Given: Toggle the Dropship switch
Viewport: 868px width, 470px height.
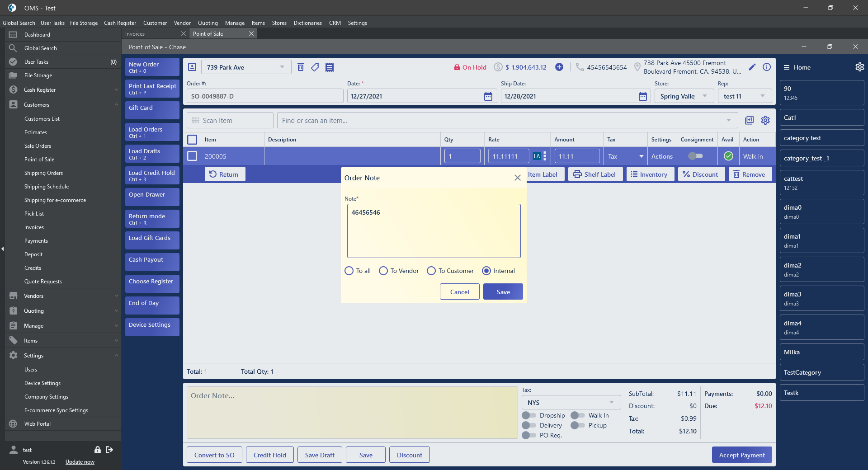Looking at the screenshot, I should 528,415.
